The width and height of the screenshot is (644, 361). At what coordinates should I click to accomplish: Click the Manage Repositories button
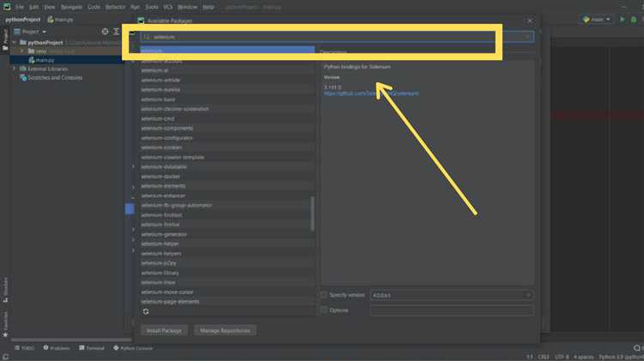coord(225,330)
